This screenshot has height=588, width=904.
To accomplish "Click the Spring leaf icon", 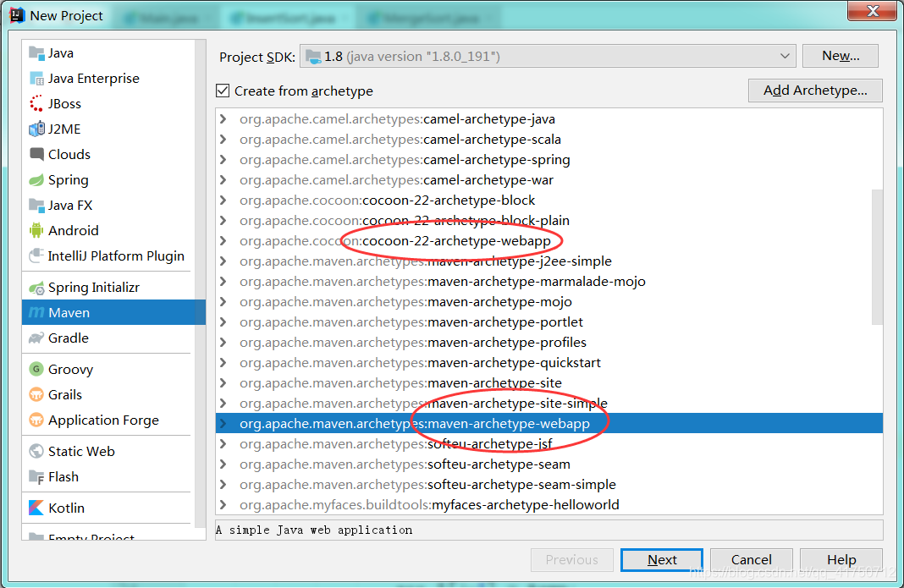I will (x=36, y=180).
